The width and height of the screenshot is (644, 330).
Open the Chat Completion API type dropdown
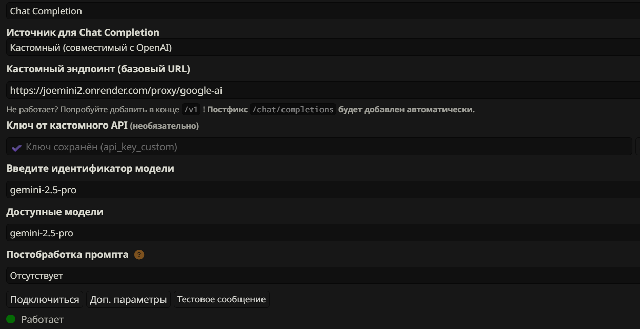[322, 11]
